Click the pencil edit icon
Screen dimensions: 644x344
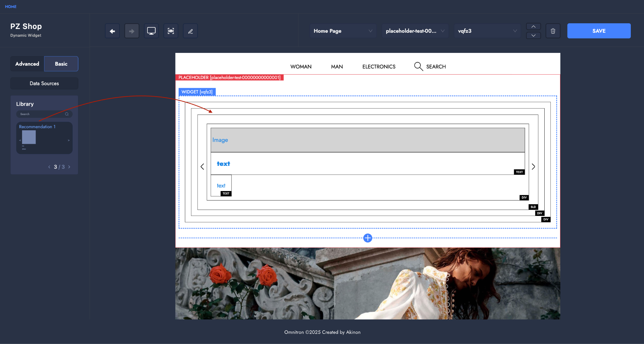[190, 31]
